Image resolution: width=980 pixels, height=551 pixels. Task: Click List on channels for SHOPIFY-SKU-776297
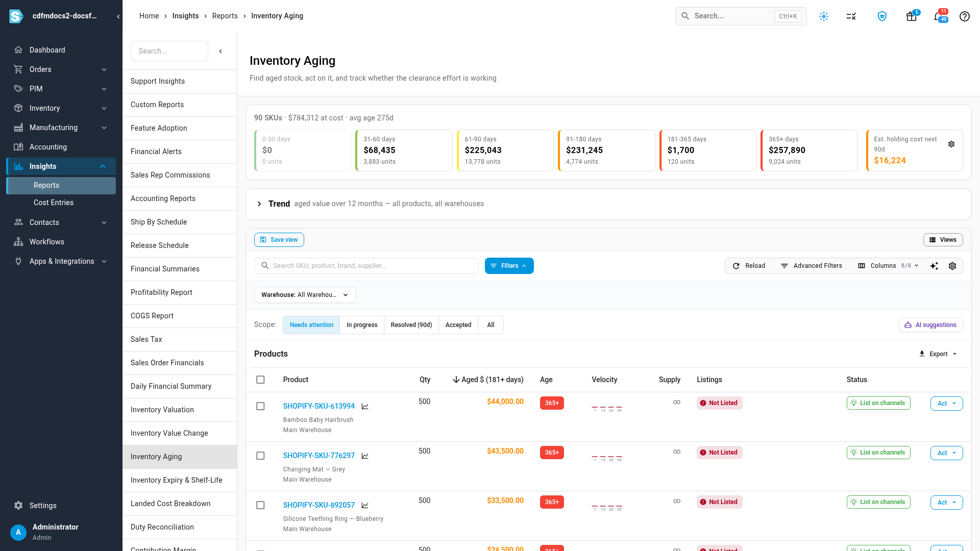878,453
